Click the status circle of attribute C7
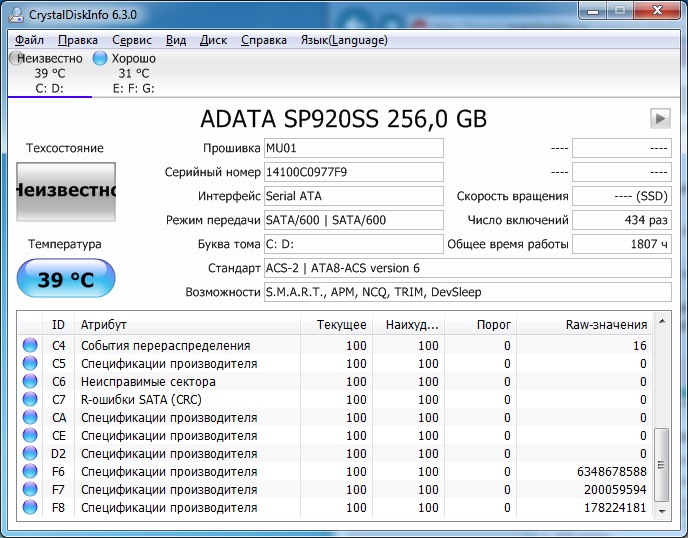This screenshot has height=538, width=688. click(30, 399)
